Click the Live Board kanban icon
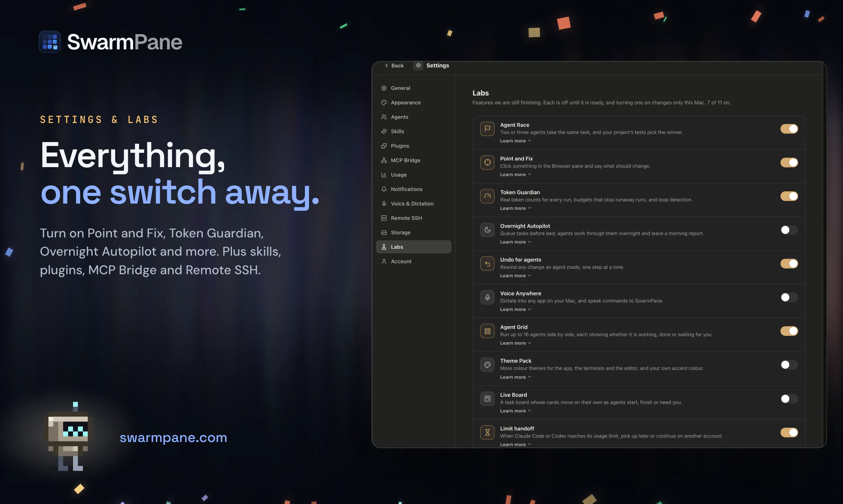 coord(487,399)
